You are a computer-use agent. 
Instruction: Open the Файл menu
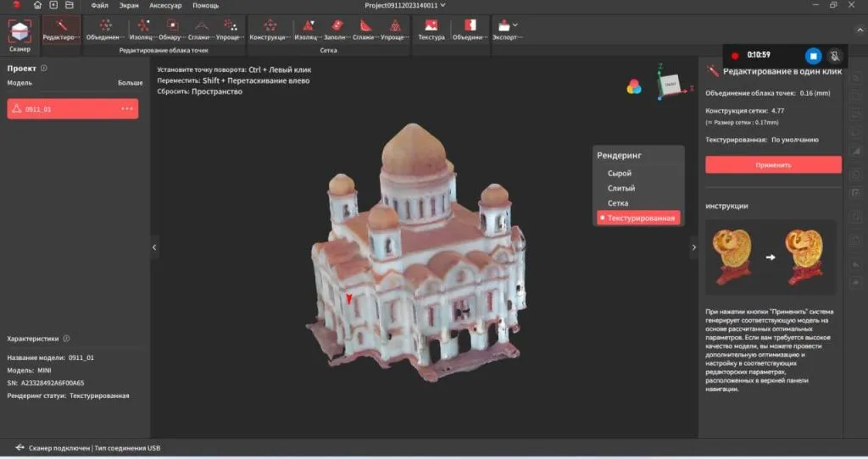(x=100, y=5)
